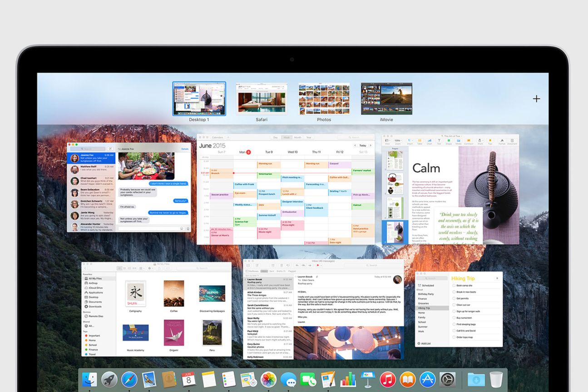Click the Today button in Calendar
The width and height of the screenshot is (588, 392).
(x=362, y=145)
